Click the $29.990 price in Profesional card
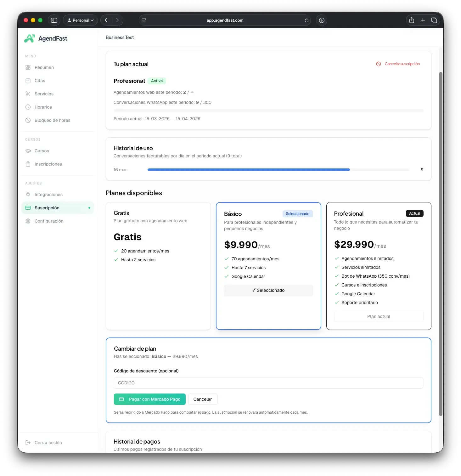461x476 pixels. 354,244
